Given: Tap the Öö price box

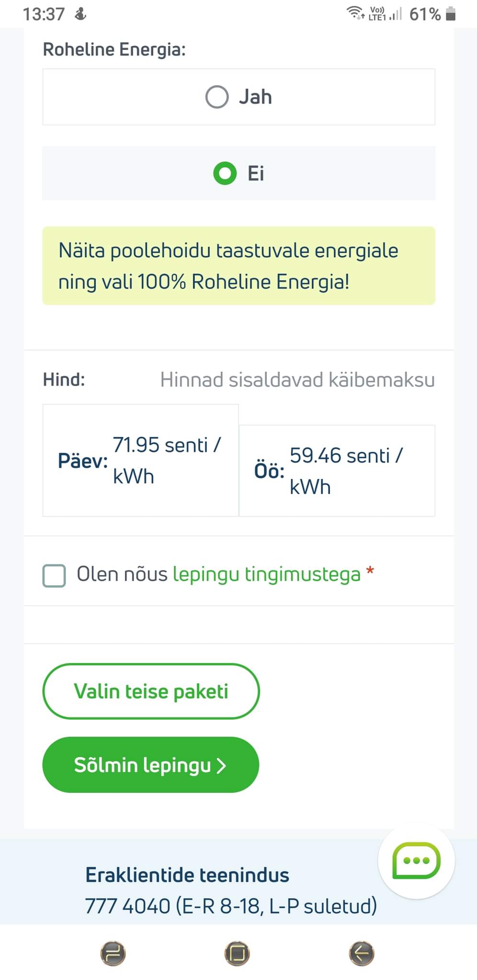Looking at the screenshot, I should coord(337,471).
